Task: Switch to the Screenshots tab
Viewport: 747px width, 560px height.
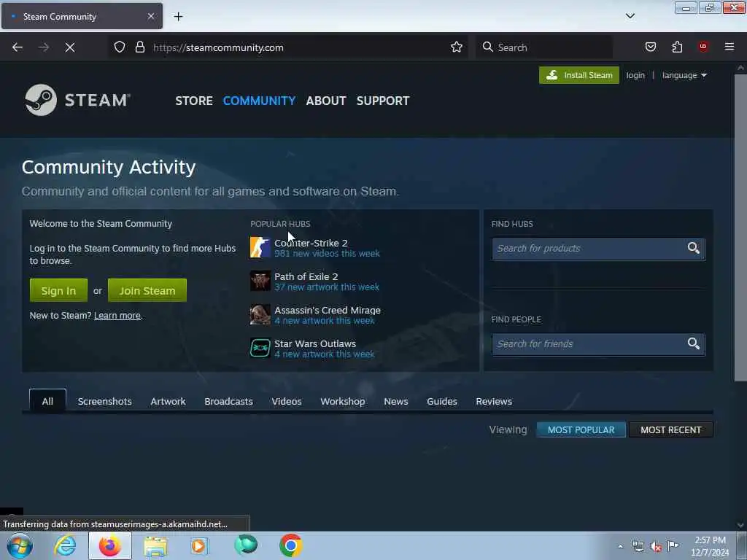Action: click(105, 402)
